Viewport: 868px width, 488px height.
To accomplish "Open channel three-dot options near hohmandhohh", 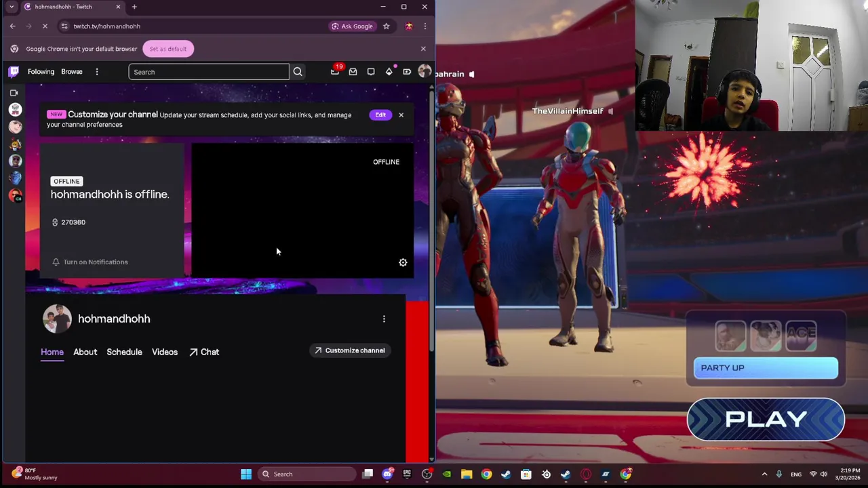I will click(x=384, y=319).
